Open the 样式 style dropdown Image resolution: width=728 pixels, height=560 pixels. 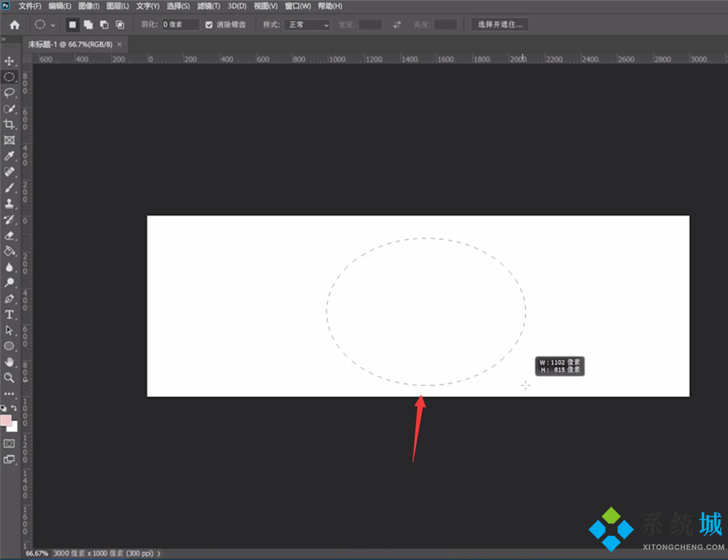coord(307,25)
